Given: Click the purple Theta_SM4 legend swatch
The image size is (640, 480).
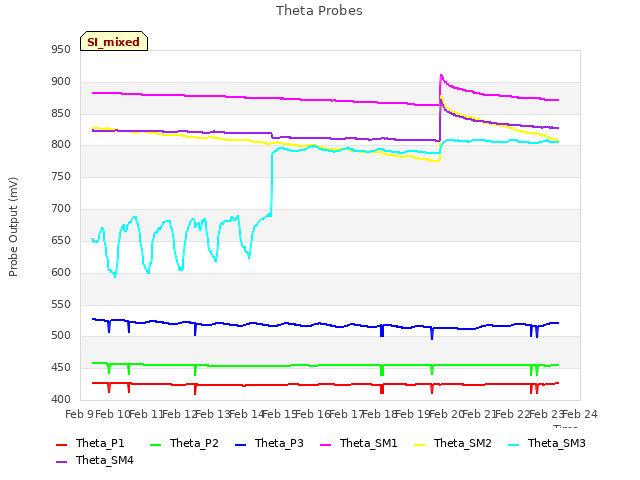Looking at the screenshot, I should pos(61,462).
